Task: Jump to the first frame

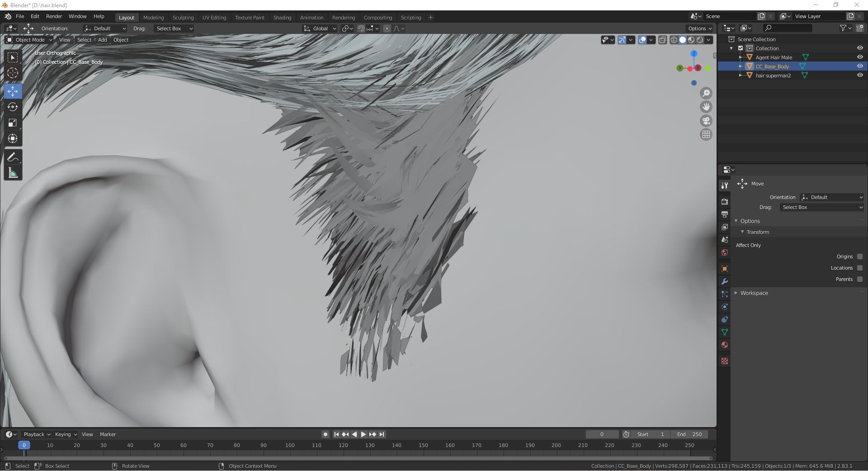Action: coord(336,434)
